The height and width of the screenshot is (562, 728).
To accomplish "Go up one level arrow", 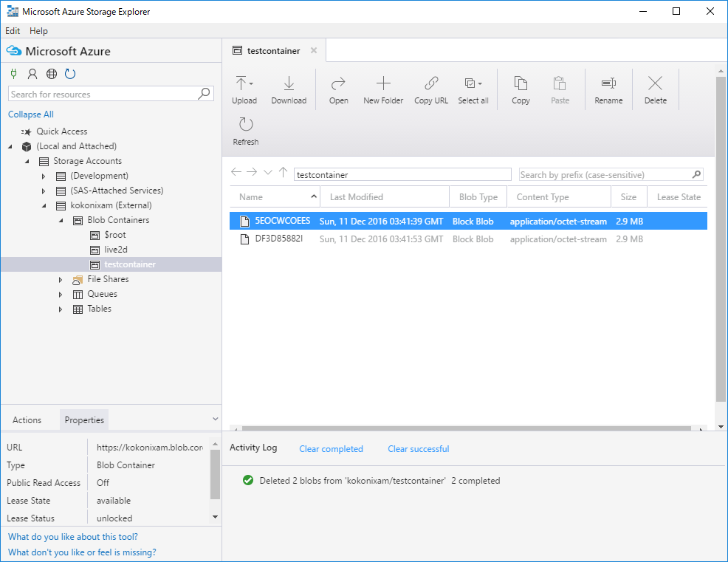I will click(284, 172).
